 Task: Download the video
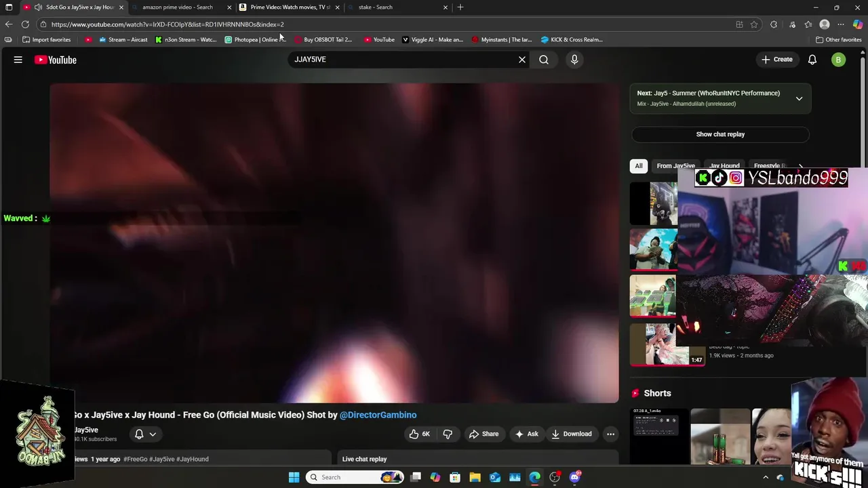(571, 434)
